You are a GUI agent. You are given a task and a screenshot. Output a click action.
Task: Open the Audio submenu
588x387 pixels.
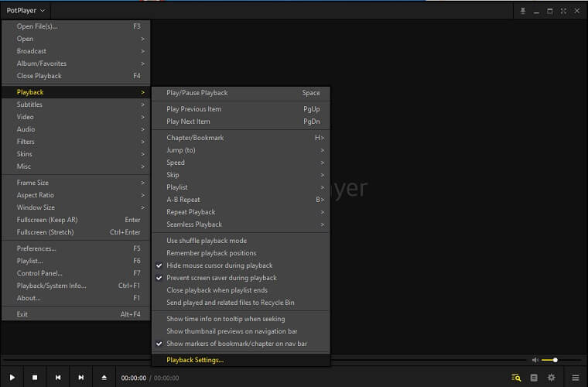(x=76, y=129)
